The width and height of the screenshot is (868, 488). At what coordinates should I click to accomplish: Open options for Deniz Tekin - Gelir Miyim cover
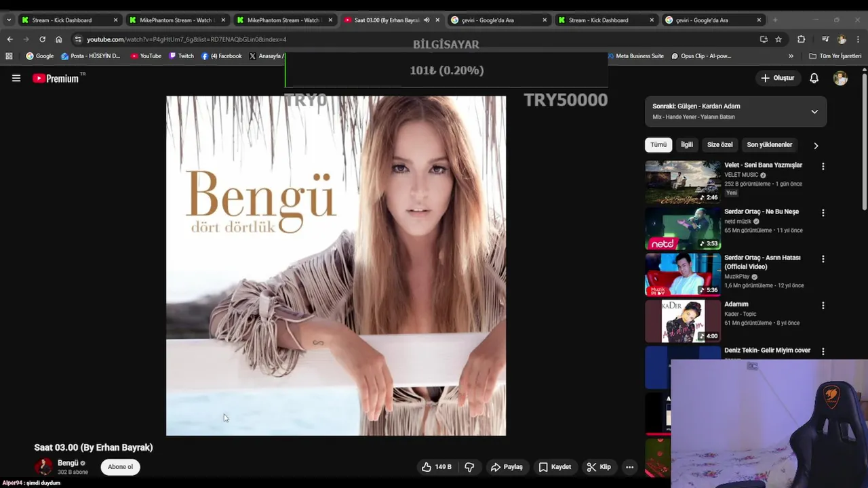(x=823, y=352)
